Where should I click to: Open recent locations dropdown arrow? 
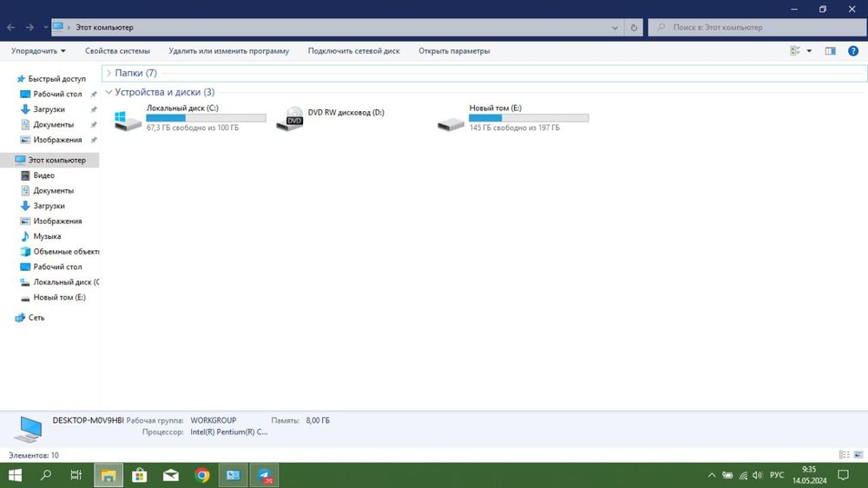pos(45,27)
